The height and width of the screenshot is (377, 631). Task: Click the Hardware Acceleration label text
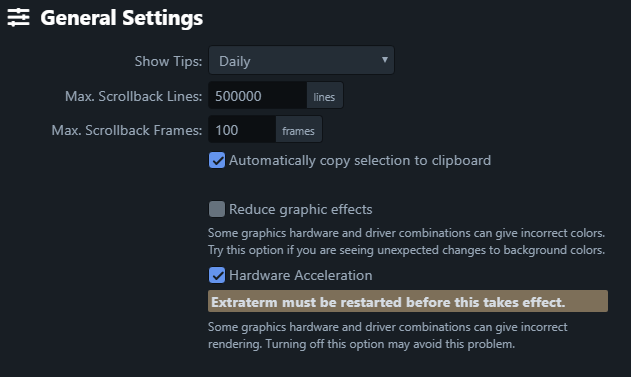pyautogui.click(x=301, y=275)
